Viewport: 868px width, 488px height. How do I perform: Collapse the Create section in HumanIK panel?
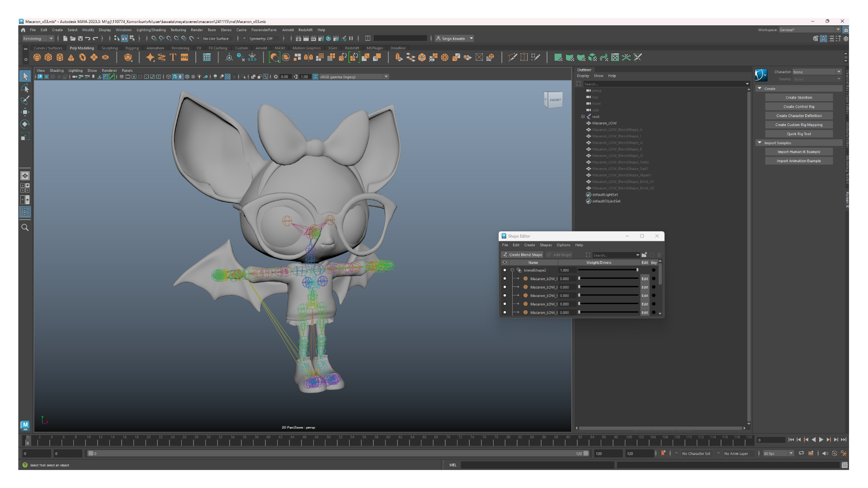point(759,89)
